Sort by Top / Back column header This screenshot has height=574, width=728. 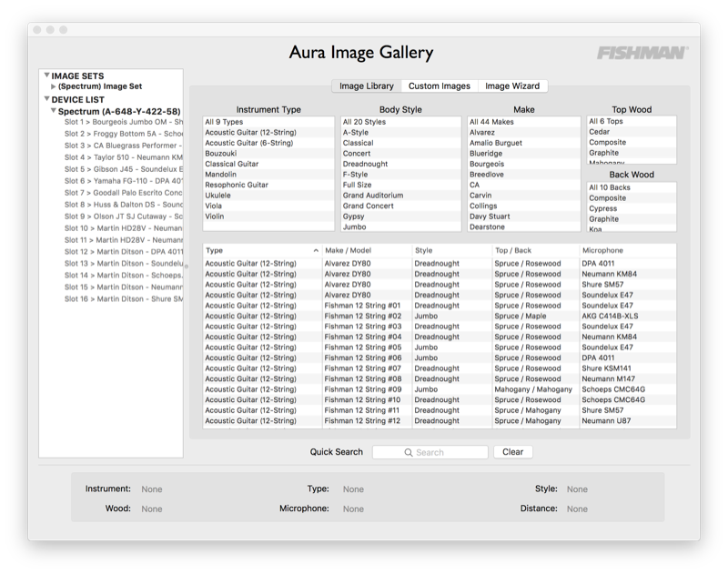[536, 250]
